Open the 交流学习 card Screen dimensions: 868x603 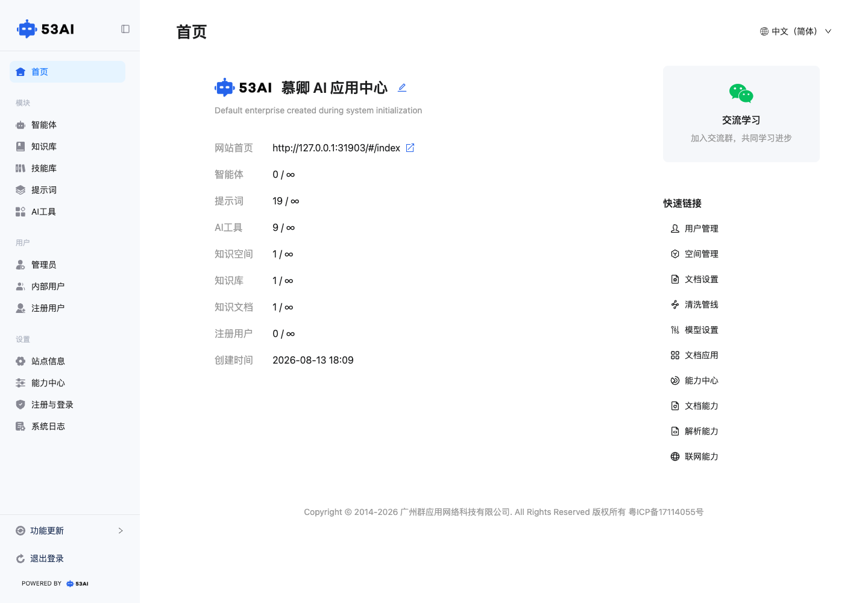pyautogui.click(x=741, y=114)
